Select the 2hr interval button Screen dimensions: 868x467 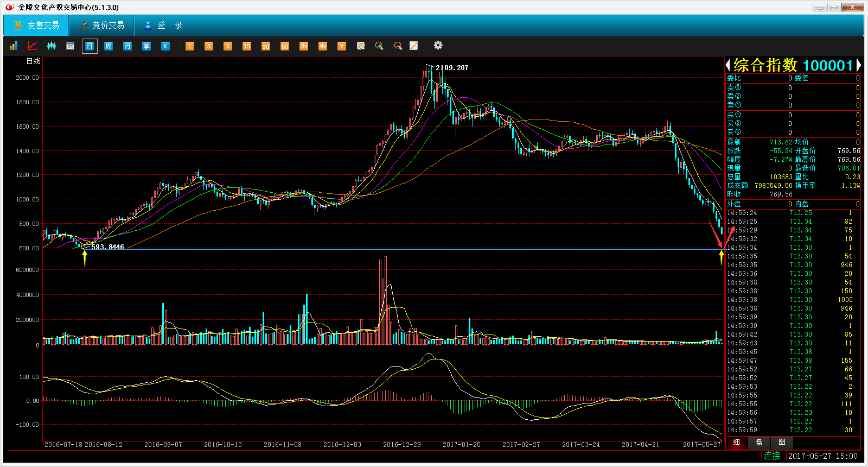(x=304, y=46)
